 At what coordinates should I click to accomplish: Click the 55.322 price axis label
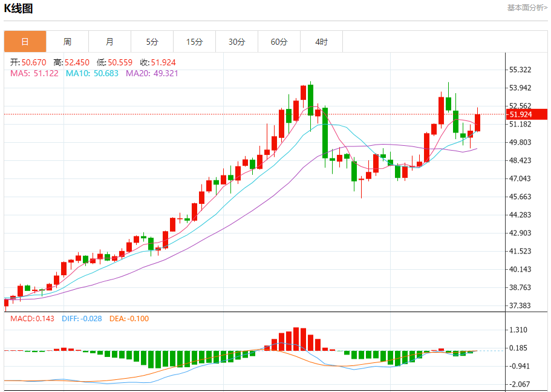pyautogui.click(x=520, y=70)
